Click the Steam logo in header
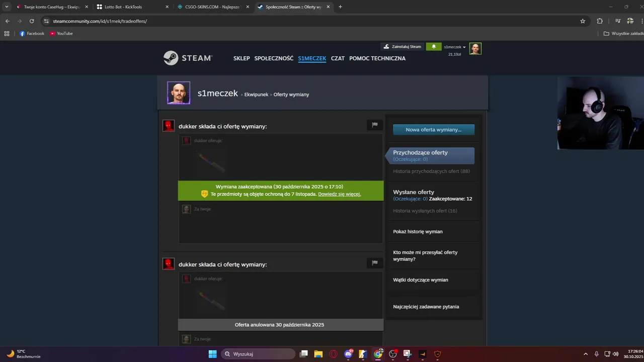The width and height of the screenshot is (644, 362). (x=188, y=58)
